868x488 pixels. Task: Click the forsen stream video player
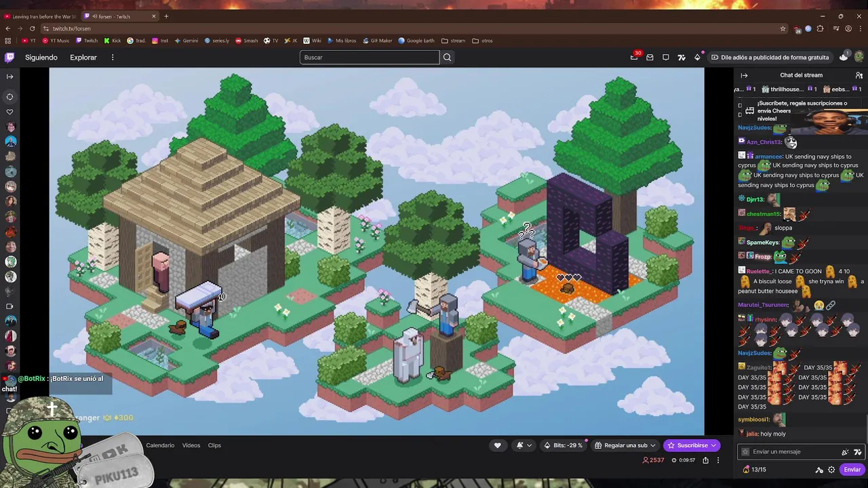point(376,251)
